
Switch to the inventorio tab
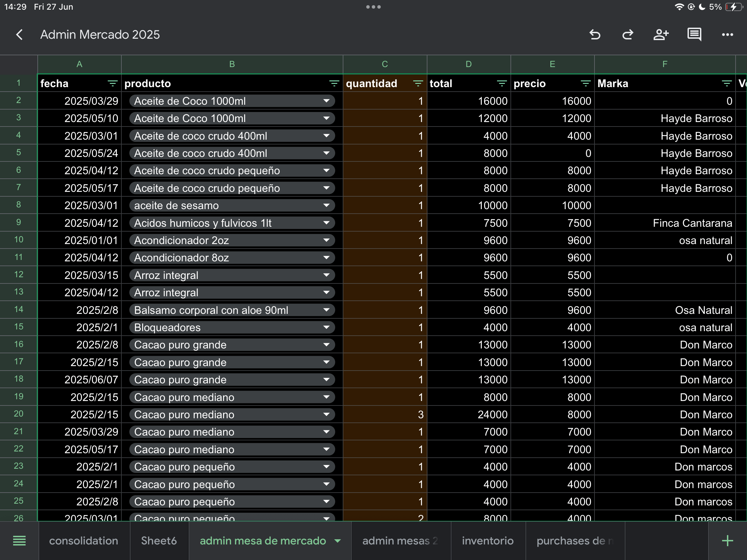(x=488, y=541)
